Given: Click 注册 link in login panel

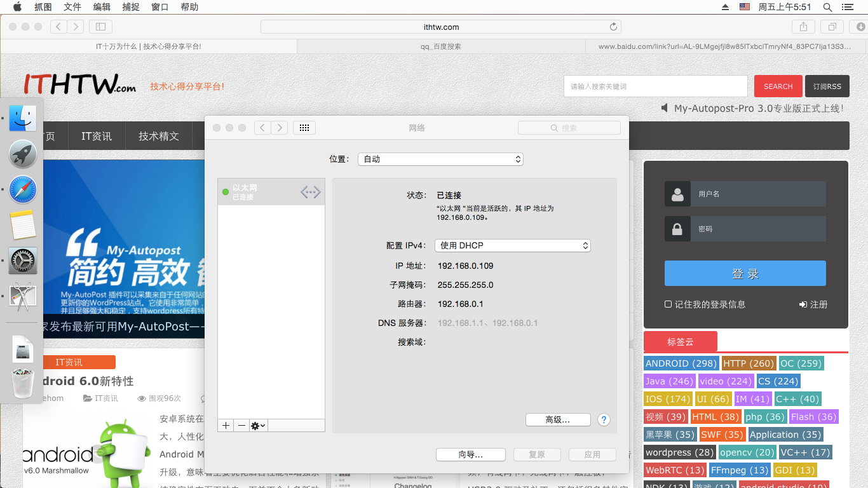Looking at the screenshot, I should [x=813, y=304].
